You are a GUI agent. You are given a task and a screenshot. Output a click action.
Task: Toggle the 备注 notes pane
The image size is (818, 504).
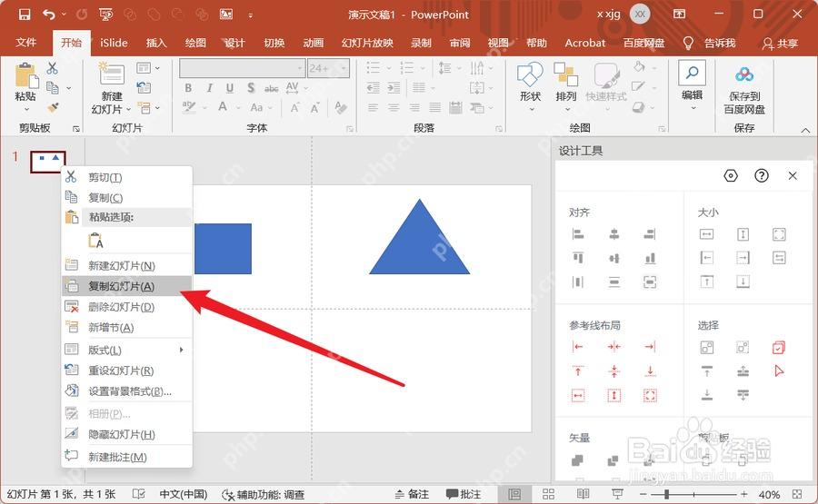click(x=412, y=494)
